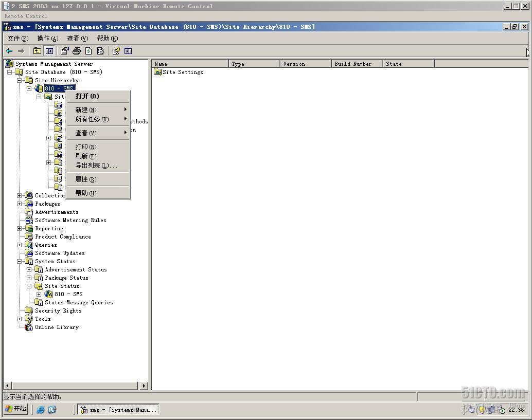Click the Software Updates icon
Viewport: 532px width, 420px height.
(29, 253)
